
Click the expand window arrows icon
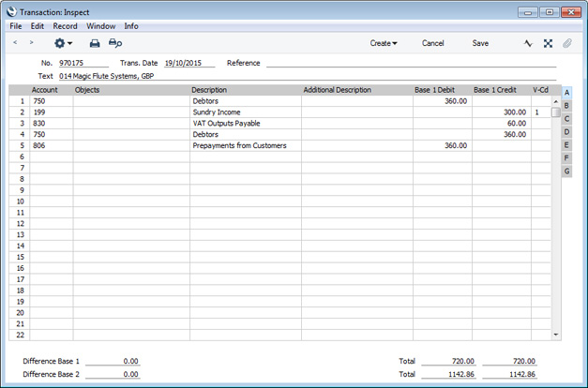[x=548, y=43]
